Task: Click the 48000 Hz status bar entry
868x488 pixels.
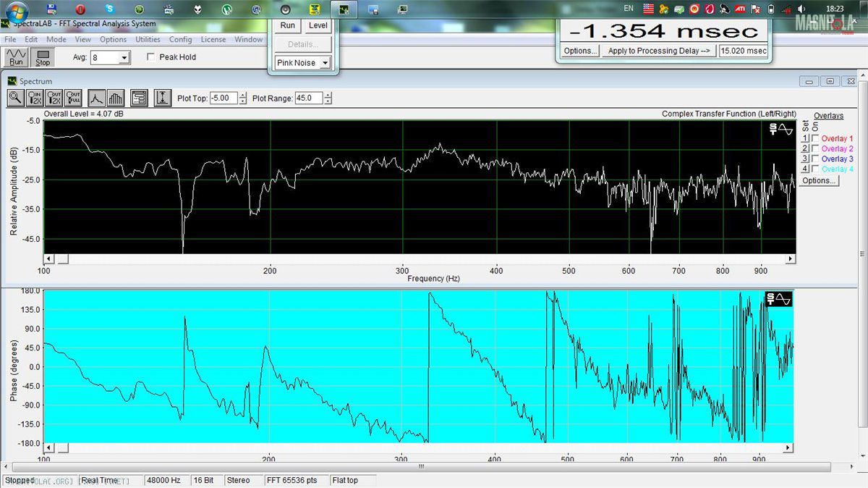Action: 166,480
